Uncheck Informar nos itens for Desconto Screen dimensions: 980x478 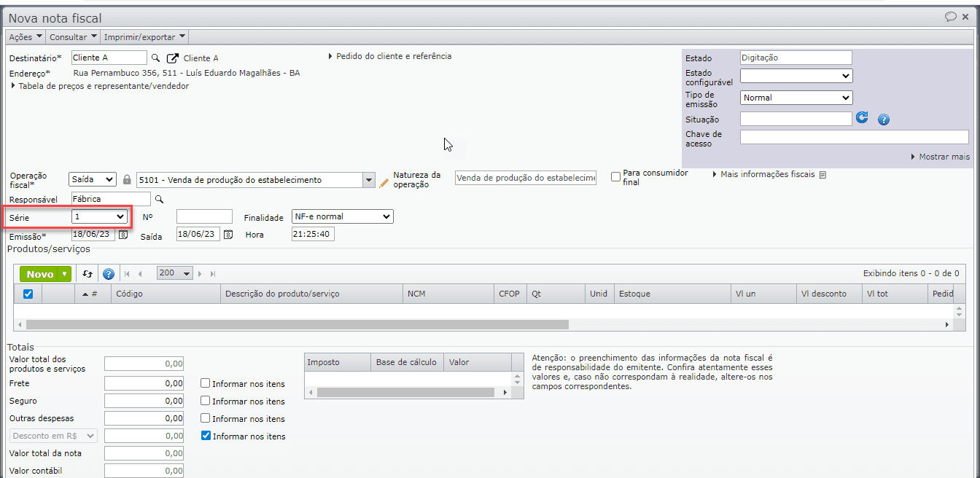(206, 436)
